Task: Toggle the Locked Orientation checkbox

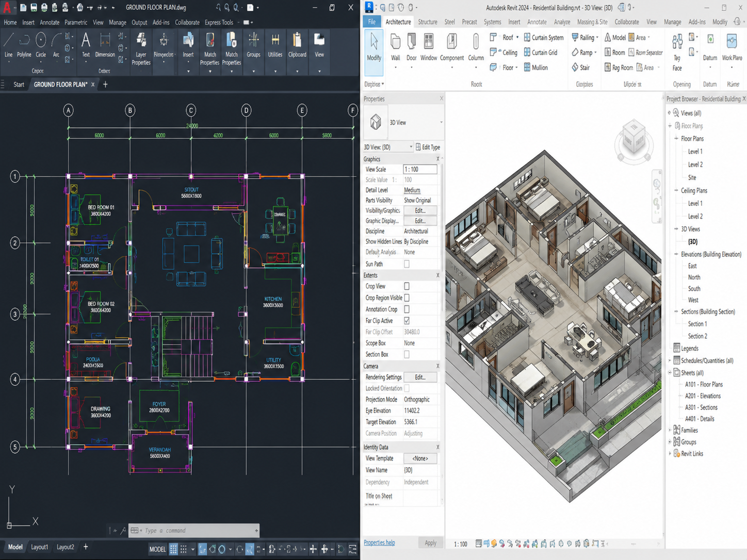Action: coord(407,388)
